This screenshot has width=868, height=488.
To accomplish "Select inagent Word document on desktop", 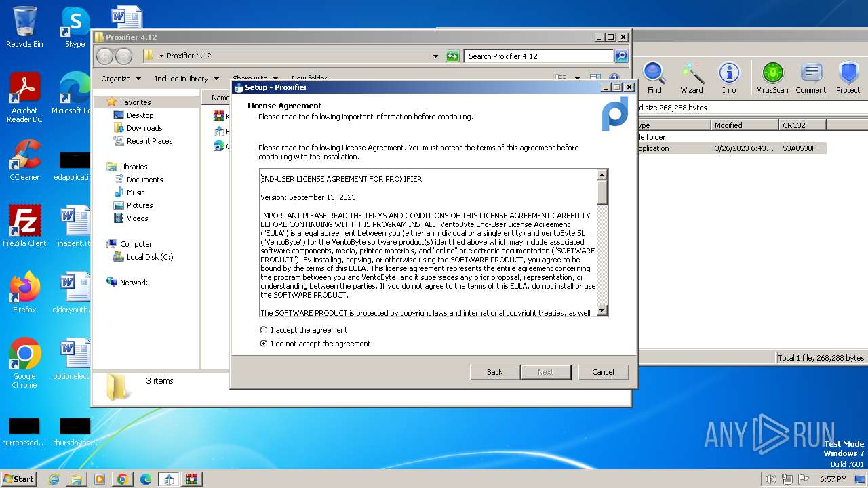I will coord(74,226).
